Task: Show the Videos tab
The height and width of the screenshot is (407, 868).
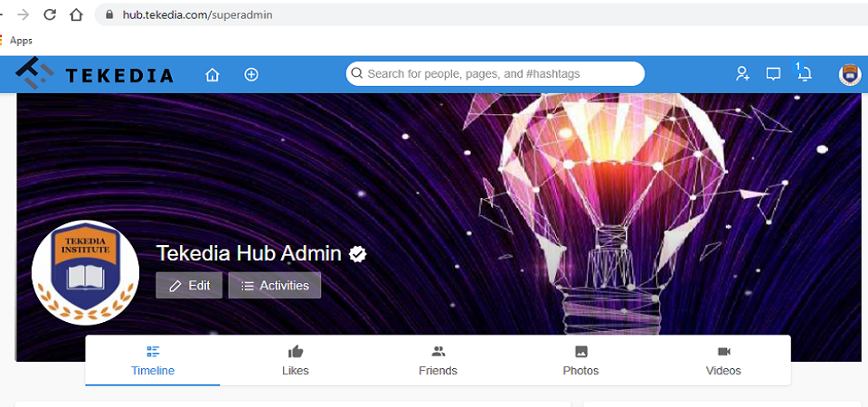Action: (723, 360)
